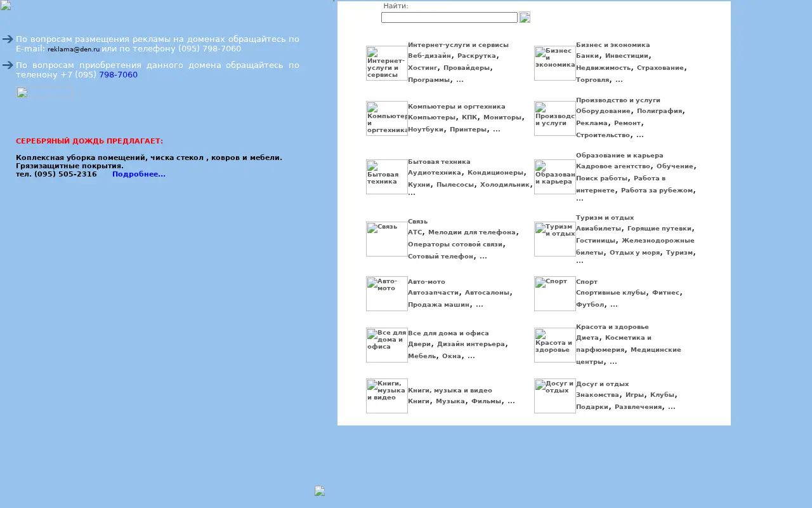Image resolution: width=812 pixels, height=508 pixels.
Task: Click the reklama@den.ru email link
Action: click(x=74, y=49)
